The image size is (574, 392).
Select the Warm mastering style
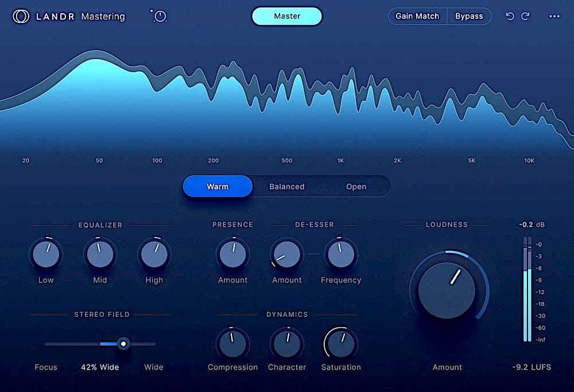217,186
